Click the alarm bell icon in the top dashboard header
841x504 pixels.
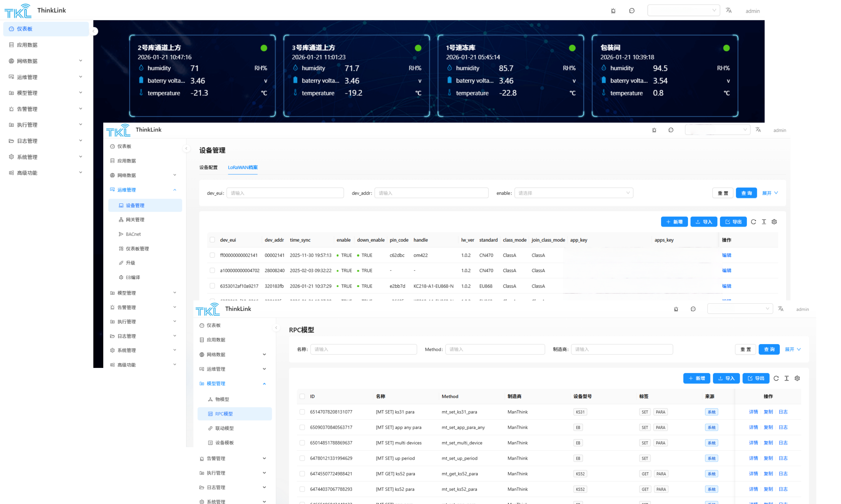coord(613,10)
